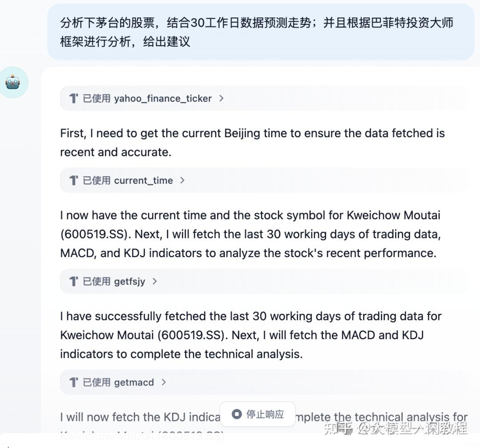Screen dimensions: 480x448
Task: Expand the getfsjy chevron arrow
Action: point(155,281)
